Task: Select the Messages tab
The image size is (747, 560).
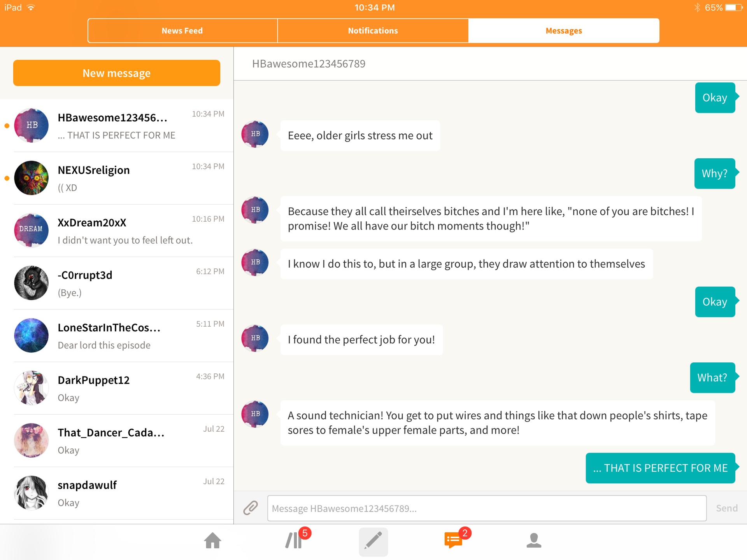Action: [564, 31]
